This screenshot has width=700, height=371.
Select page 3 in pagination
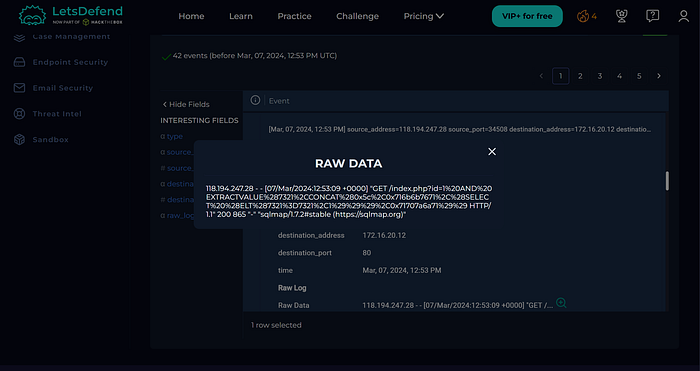(600, 76)
